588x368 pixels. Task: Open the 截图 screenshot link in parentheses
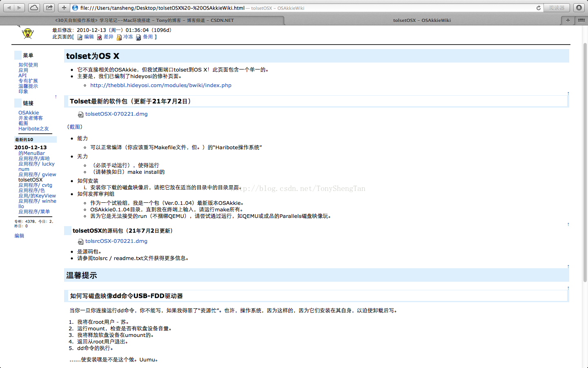75,127
